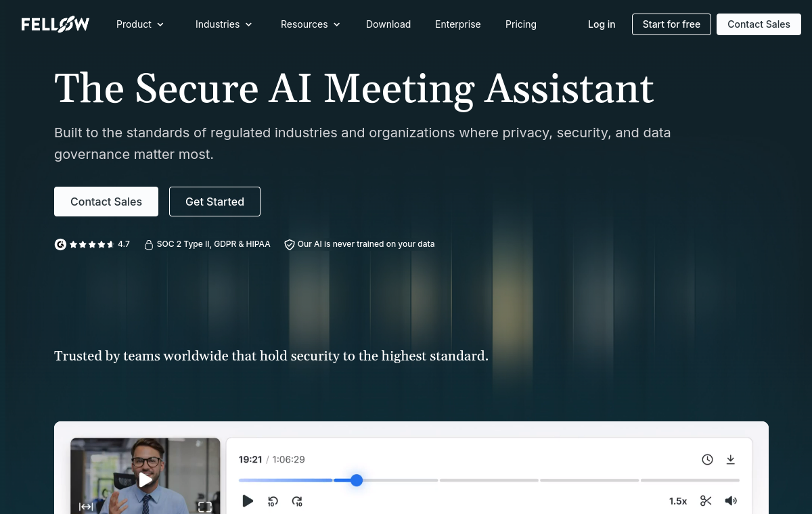Click the last segment of the timeline
Viewport: 812px width, 514px height.
point(690,480)
